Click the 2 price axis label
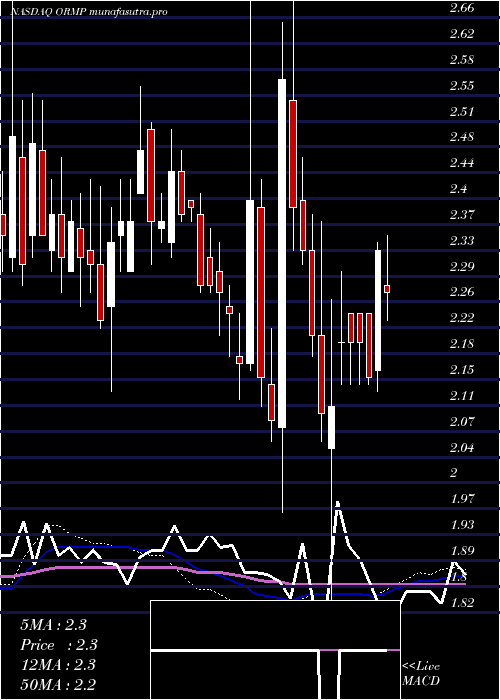 pos(454,473)
